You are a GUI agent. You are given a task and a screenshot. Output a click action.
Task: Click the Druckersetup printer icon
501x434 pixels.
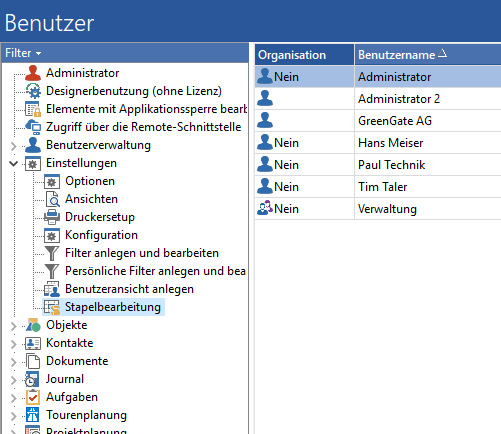pos(52,217)
